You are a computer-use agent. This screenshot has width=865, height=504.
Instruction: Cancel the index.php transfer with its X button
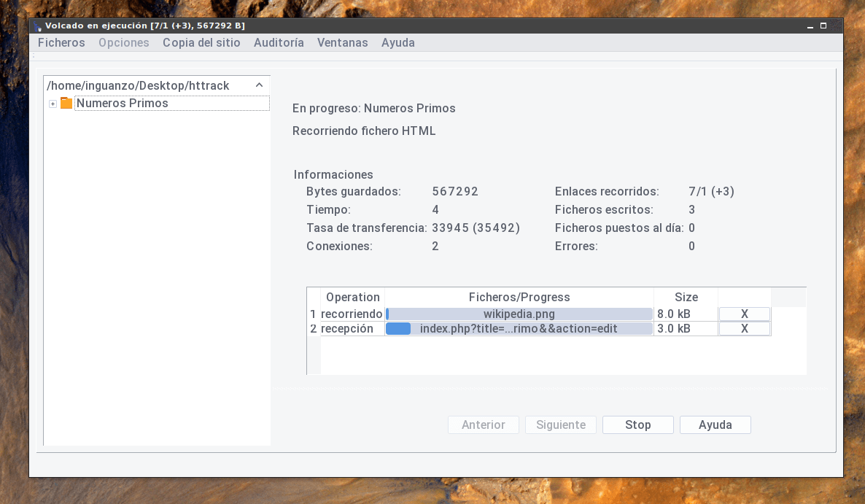click(744, 328)
